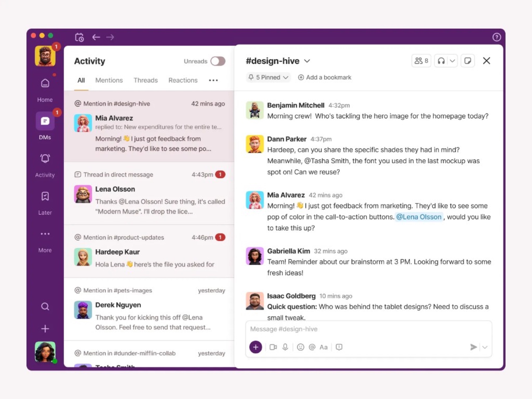Viewport: 532px width, 399px height.
Task: Open huddle options dropdown arrow
Action: [452, 61]
